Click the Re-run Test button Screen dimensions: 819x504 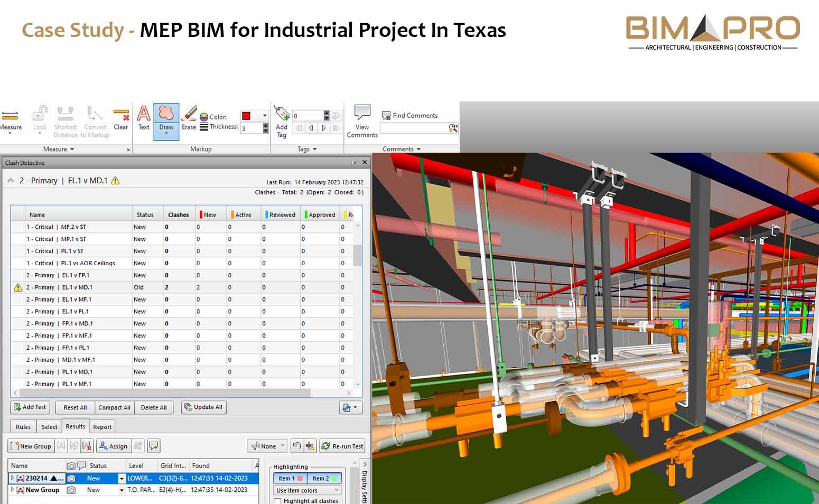click(x=342, y=445)
